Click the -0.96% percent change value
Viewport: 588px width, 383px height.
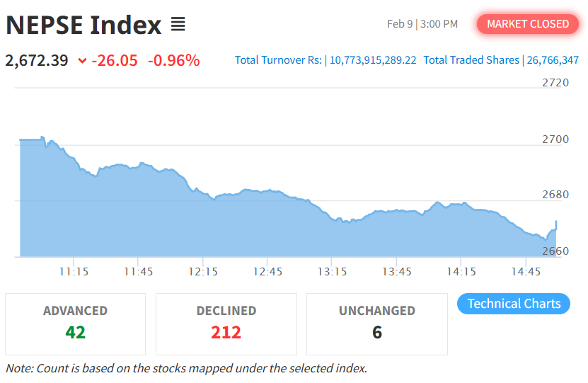[173, 60]
